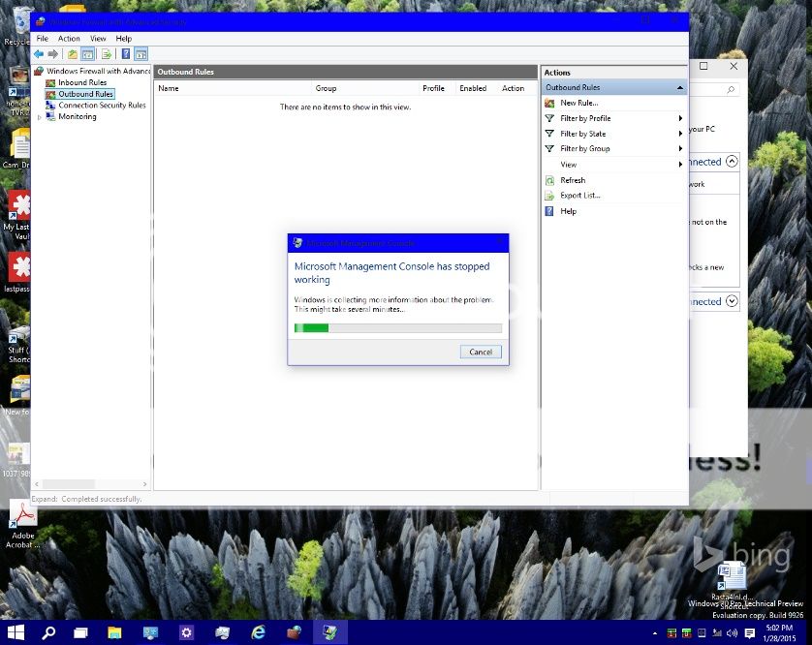812x645 pixels.
Task: Open the File menu
Action: 42,39
